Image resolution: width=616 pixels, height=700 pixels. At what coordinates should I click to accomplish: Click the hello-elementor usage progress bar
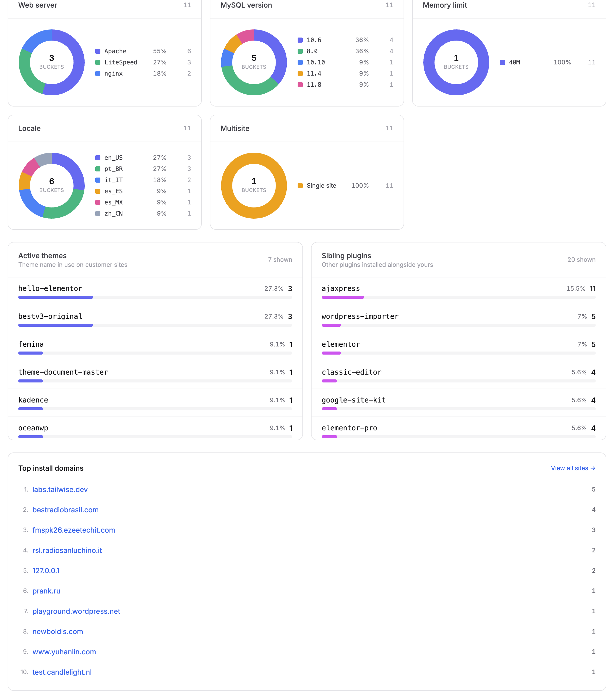point(155,297)
